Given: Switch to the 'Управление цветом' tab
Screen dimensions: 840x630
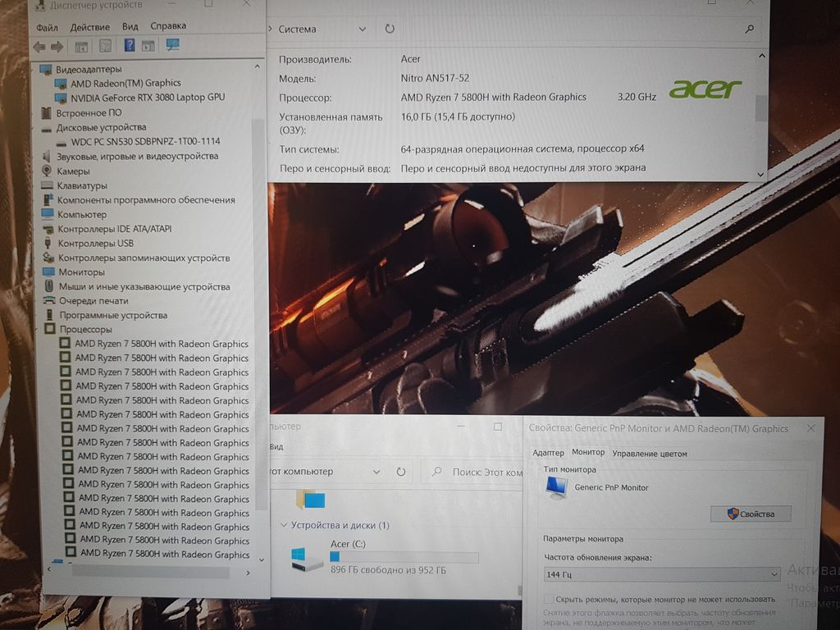Looking at the screenshot, I should click(649, 454).
